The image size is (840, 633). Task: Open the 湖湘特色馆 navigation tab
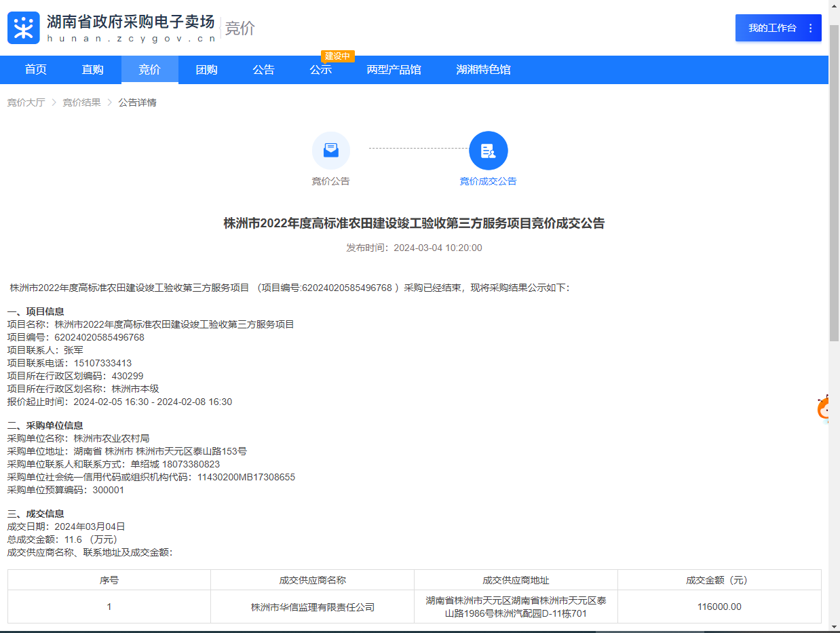[483, 69]
